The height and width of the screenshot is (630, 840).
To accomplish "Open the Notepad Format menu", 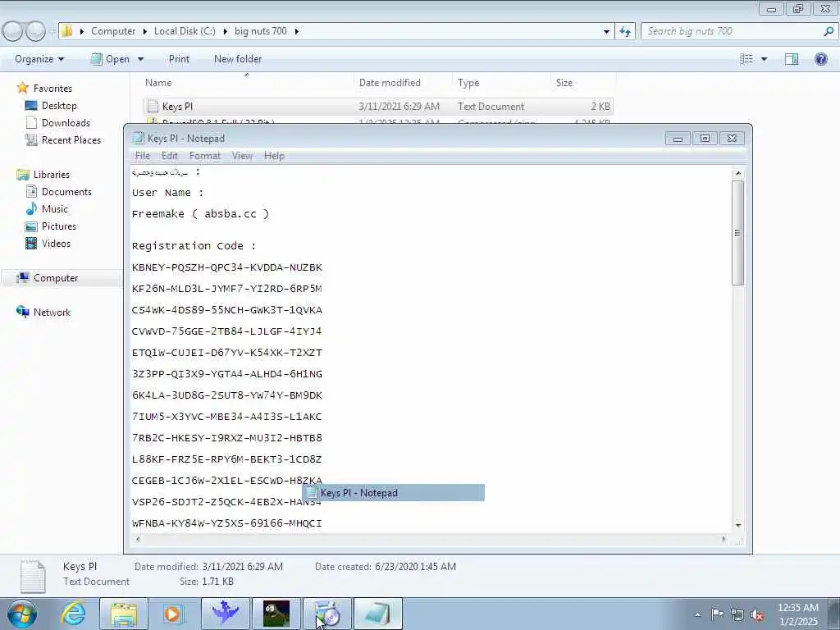I will [x=204, y=156].
